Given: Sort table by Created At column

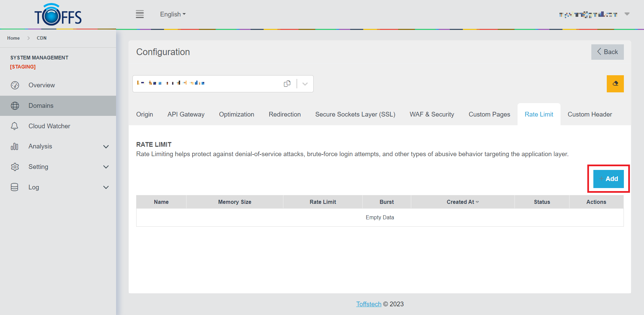Looking at the screenshot, I should point(463,202).
